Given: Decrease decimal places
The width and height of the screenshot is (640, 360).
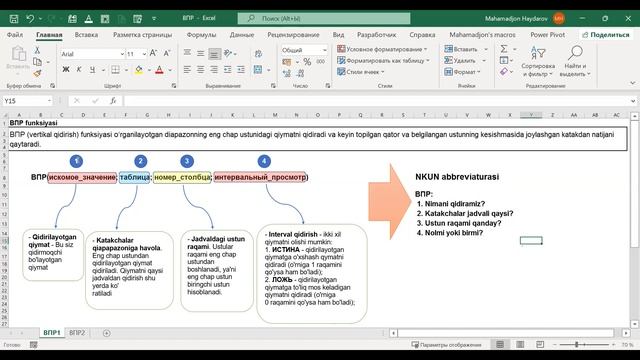Looking at the screenshot, I should 300,73.
